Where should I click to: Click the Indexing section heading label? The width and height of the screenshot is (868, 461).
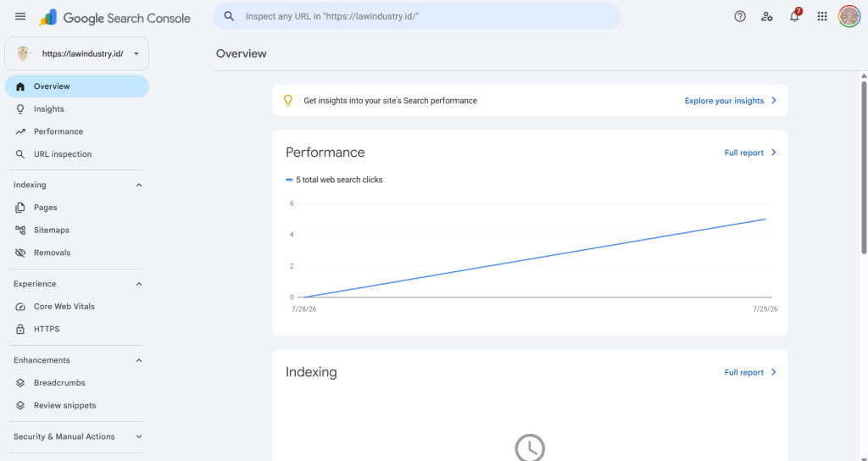(x=30, y=185)
